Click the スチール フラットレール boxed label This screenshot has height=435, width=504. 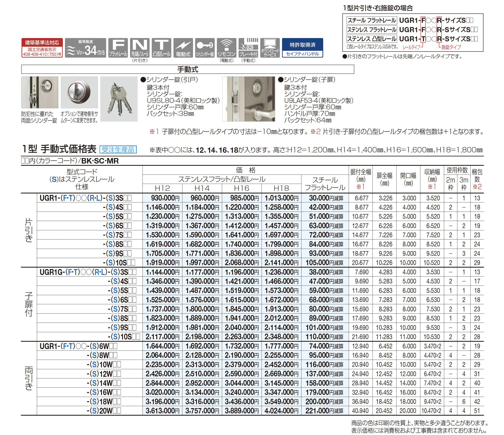coord(371,20)
